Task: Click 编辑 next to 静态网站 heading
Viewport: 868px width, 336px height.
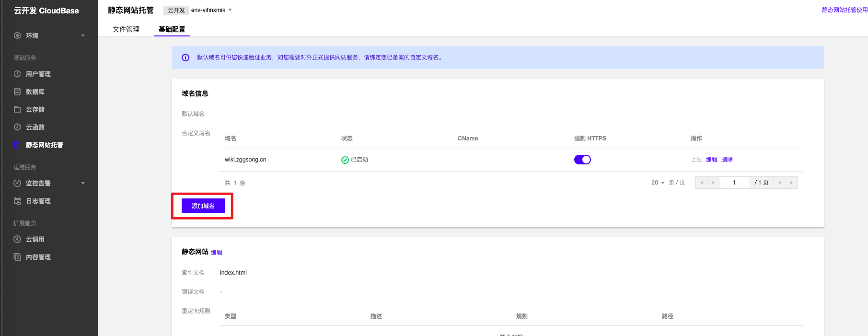Action: [217, 252]
